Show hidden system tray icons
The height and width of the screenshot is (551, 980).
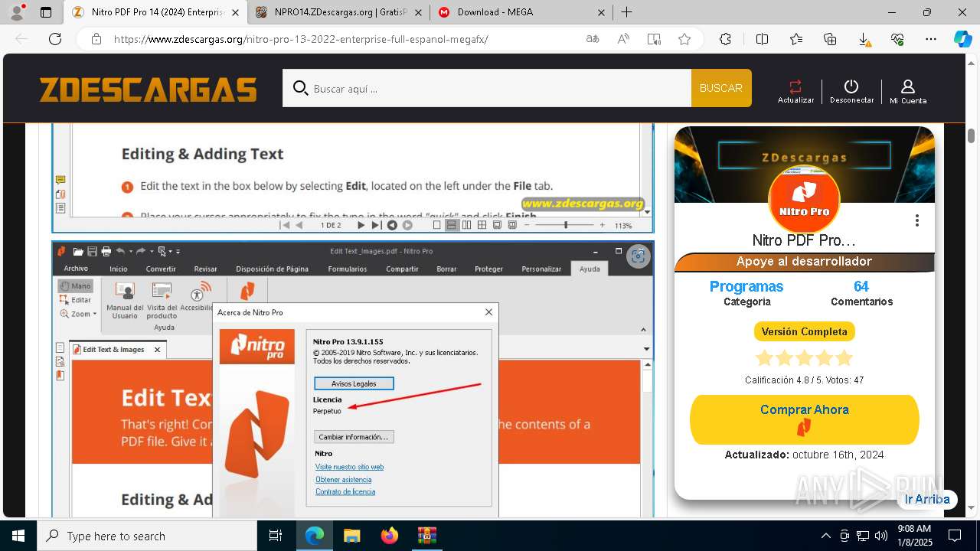825,536
